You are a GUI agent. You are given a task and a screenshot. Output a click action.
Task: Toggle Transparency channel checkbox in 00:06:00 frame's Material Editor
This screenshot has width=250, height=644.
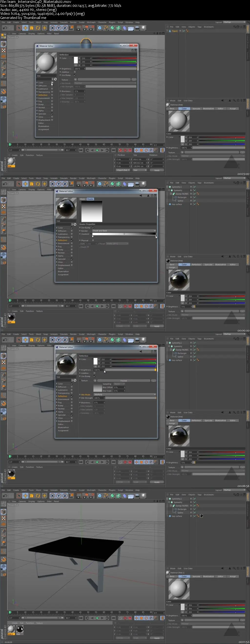(72, 237)
